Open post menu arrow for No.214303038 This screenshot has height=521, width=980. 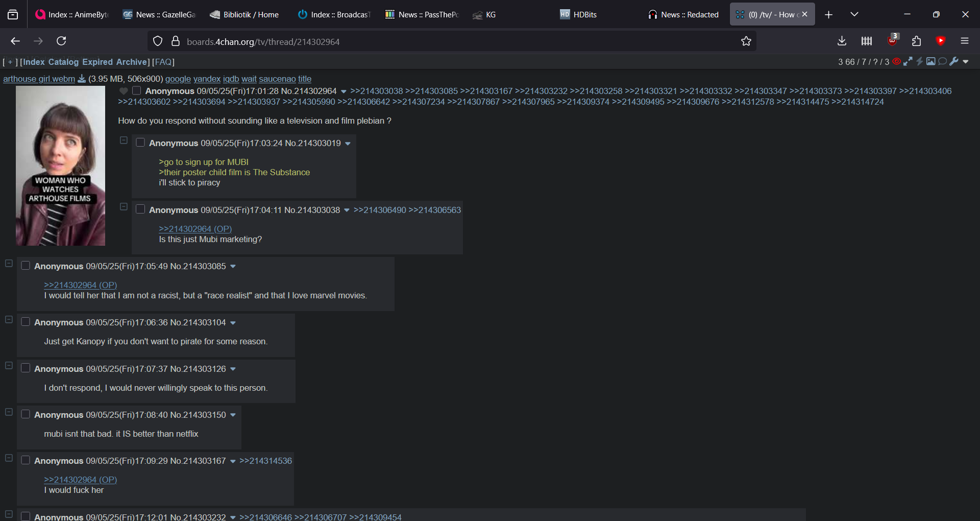347,210
